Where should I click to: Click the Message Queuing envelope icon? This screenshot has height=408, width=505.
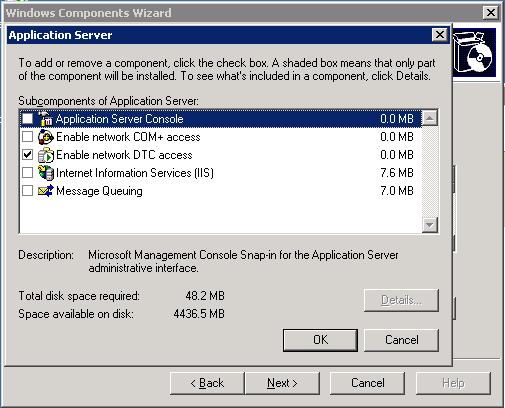click(x=45, y=191)
